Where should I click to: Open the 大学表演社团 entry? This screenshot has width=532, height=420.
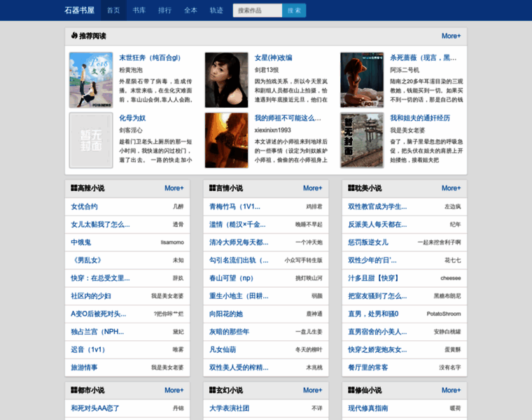pos(230,408)
